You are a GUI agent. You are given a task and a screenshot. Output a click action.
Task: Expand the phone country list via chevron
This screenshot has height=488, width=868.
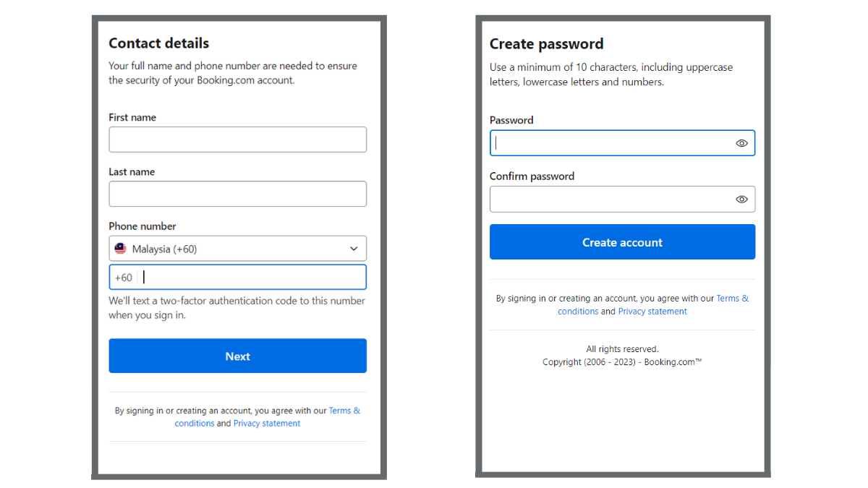point(354,248)
